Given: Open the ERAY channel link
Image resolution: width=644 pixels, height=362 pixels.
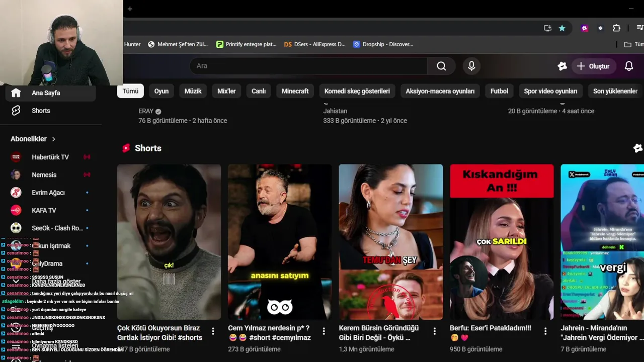Looking at the screenshot, I should pyautogui.click(x=145, y=111).
